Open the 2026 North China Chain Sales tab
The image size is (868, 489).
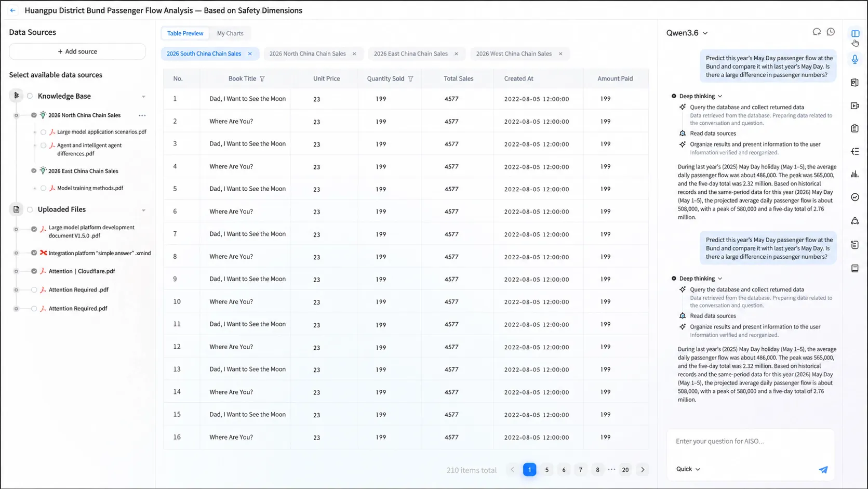click(308, 54)
